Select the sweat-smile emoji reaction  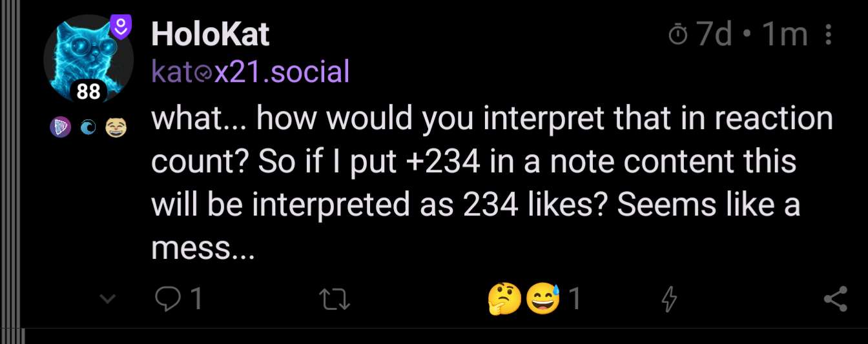click(542, 298)
